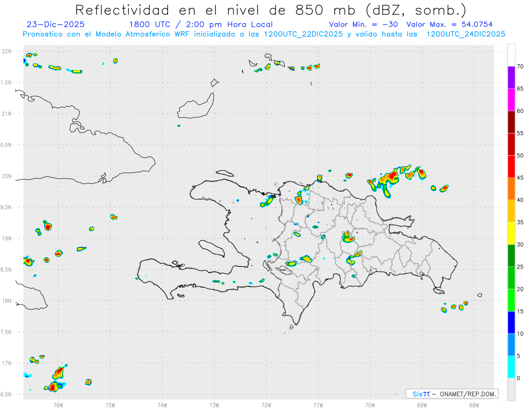Click the colorbar tick label "60"
The height and width of the screenshot is (411, 532).
click(x=520, y=111)
